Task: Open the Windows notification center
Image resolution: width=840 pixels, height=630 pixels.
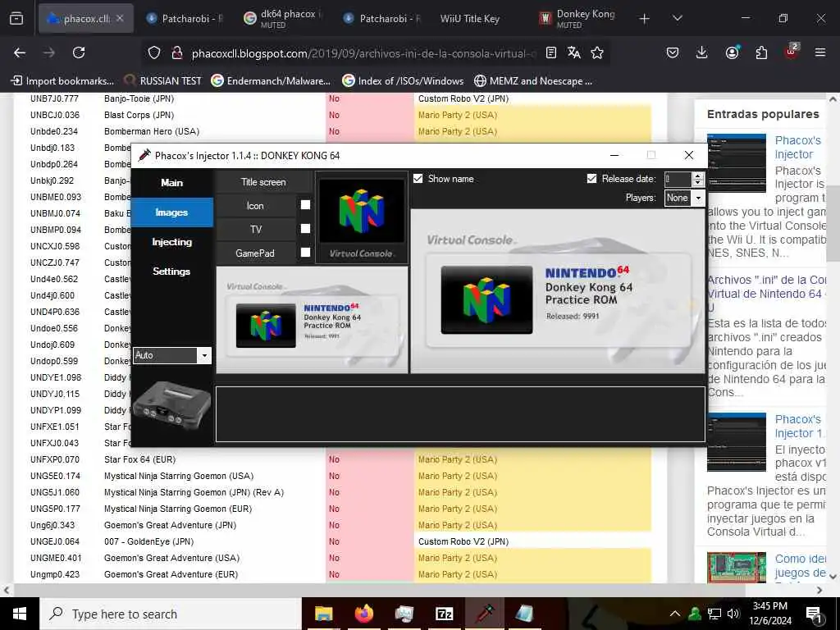Action: click(814, 614)
